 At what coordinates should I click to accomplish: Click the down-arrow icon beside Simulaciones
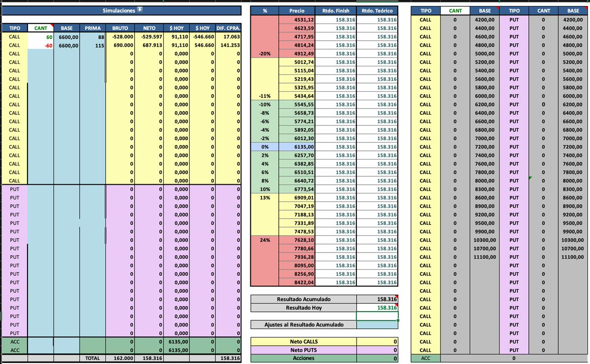(140, 10)
